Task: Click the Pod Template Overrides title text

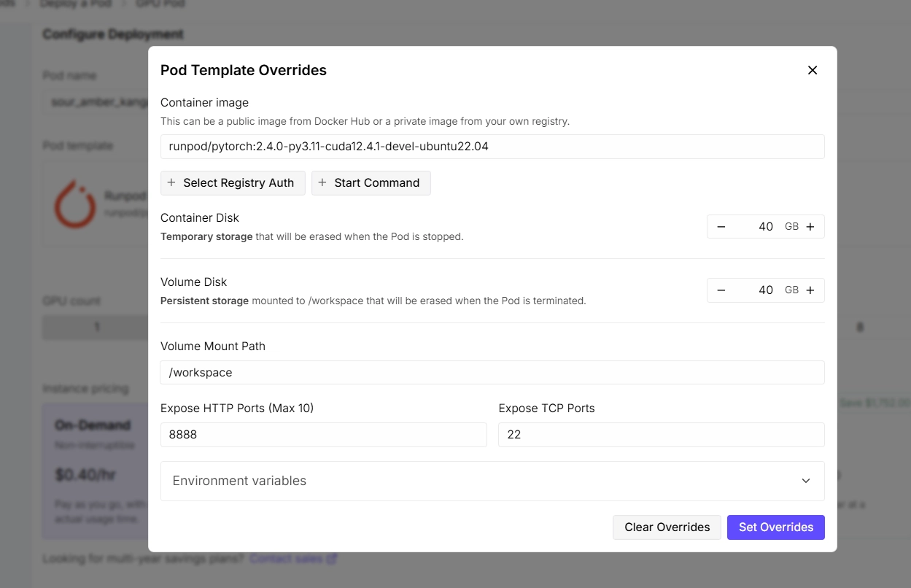Action: [244, 70]
